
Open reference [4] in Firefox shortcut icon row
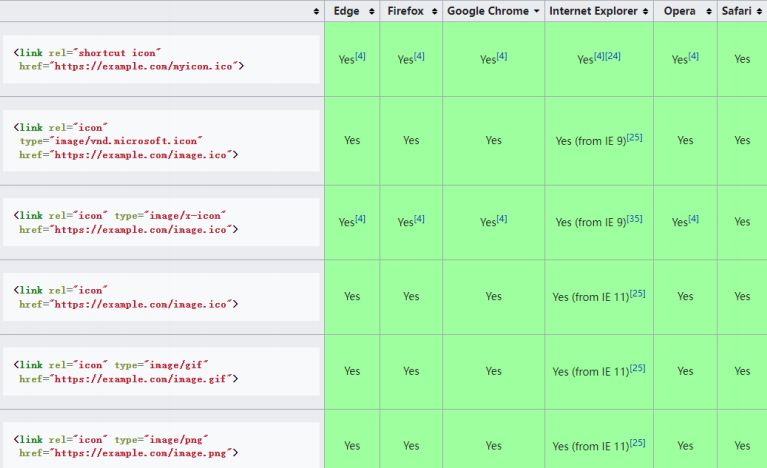(x=419, y=56)
